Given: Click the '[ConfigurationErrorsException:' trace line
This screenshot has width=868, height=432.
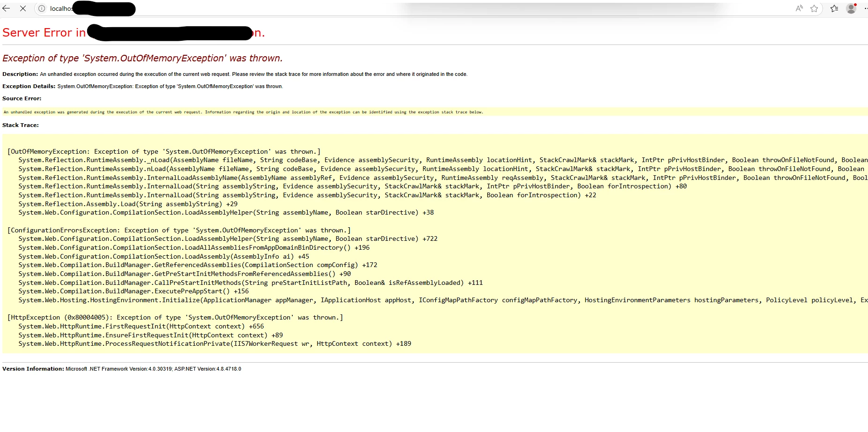Looking at the screenshot, I should click(179, 230).
